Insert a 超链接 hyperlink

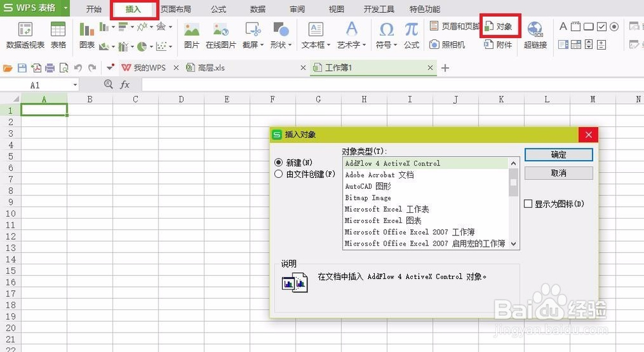click(x=535, y=35)
